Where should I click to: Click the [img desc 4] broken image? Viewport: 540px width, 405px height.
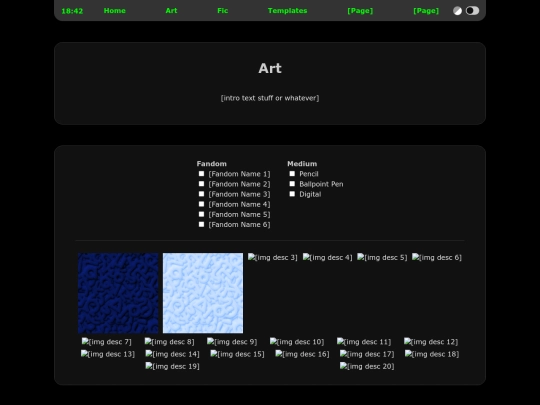(327, 257)
